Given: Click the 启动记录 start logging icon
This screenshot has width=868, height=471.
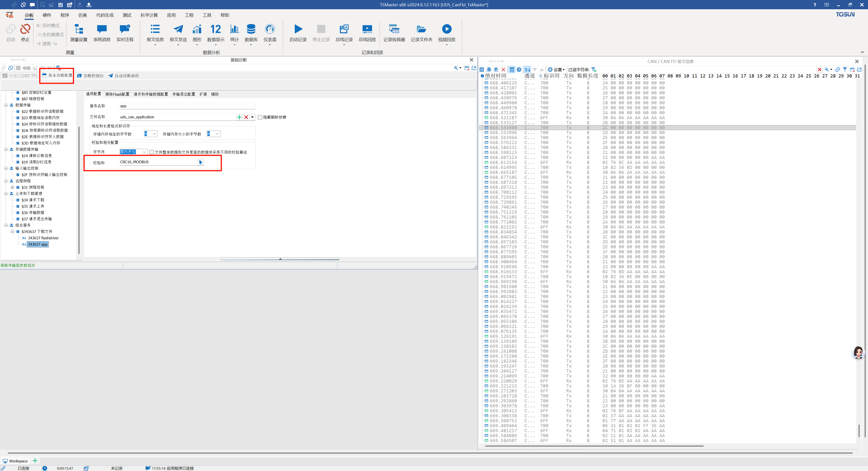Looking at the screenshot, I should click(x=298, y=29).
